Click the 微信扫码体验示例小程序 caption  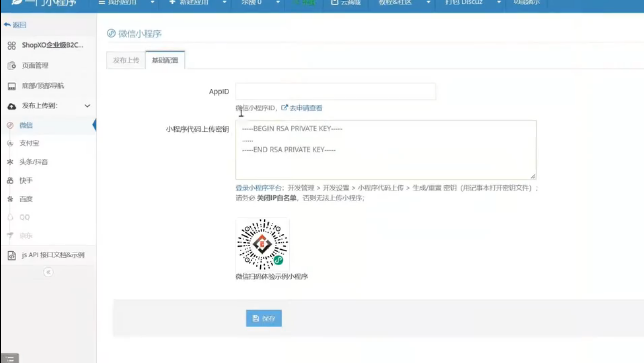click(x=272, y=276)
